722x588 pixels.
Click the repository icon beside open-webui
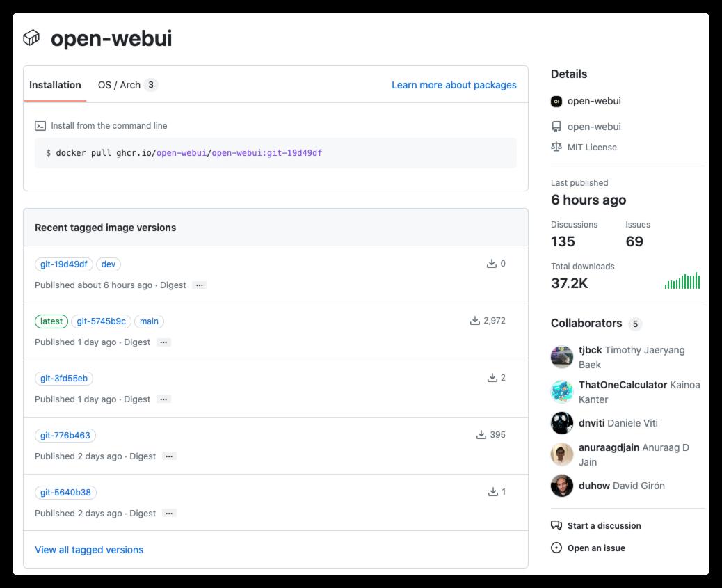click(556, 127)
